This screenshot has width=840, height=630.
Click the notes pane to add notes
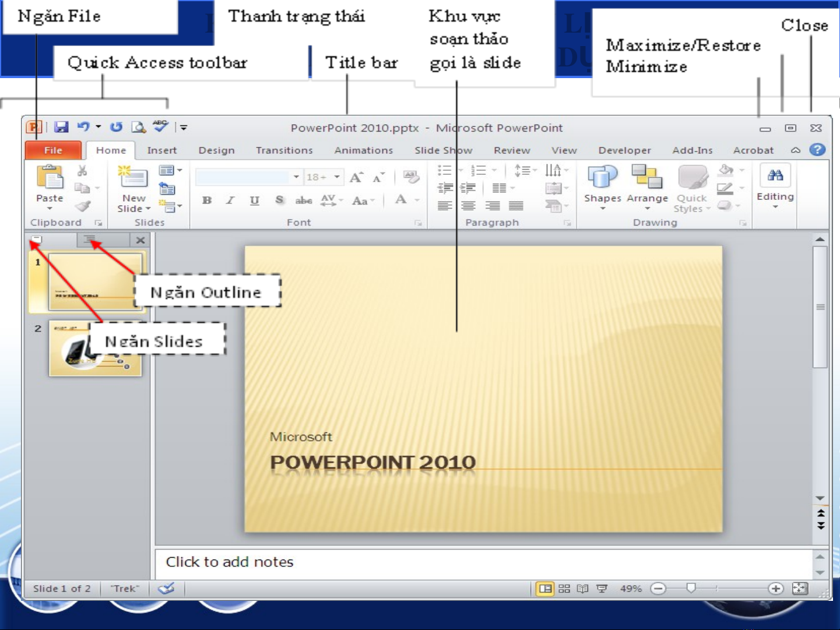click(x=484, y=562)
